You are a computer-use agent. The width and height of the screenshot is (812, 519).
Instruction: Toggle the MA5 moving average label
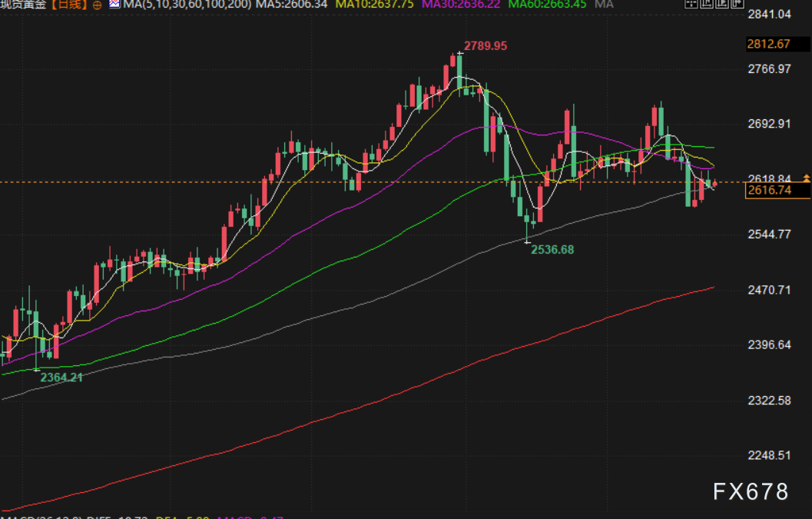pyautogui.click(x=292, y=4)
